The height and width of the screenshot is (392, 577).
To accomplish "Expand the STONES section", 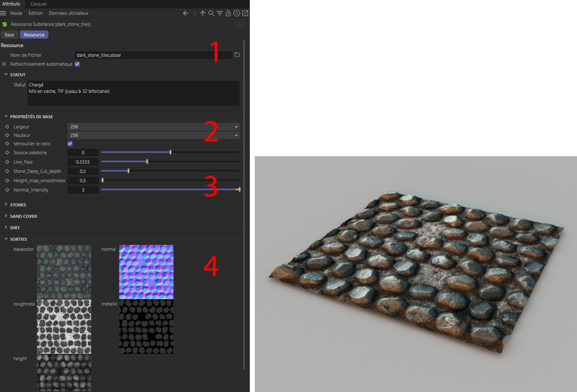I will tap(18, 205).
